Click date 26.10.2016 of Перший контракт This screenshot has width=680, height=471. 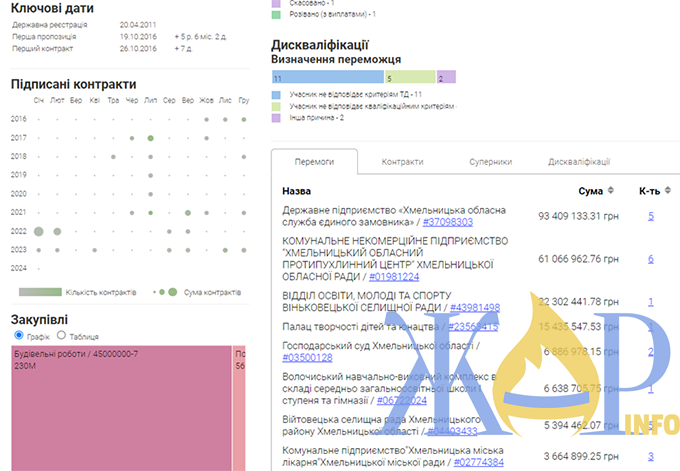click(138, 48)
